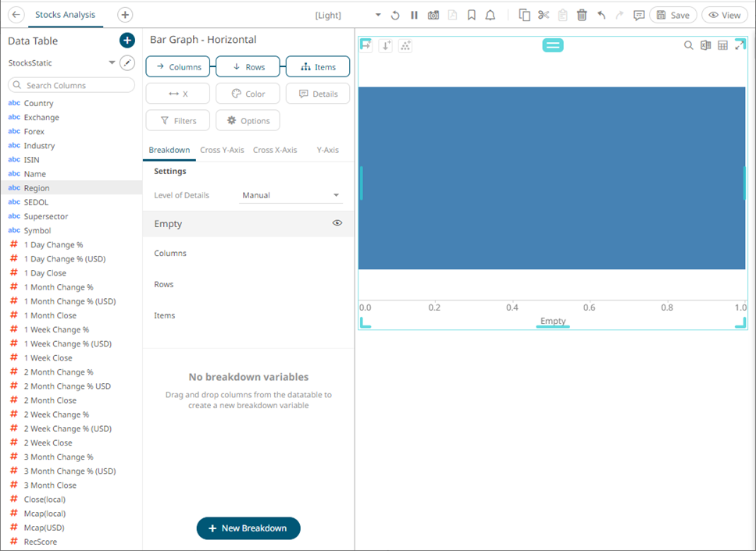The height and width of the screenshot is (551, 756).
Task: Open the Light theme dropdown
Action: point(378,15)
